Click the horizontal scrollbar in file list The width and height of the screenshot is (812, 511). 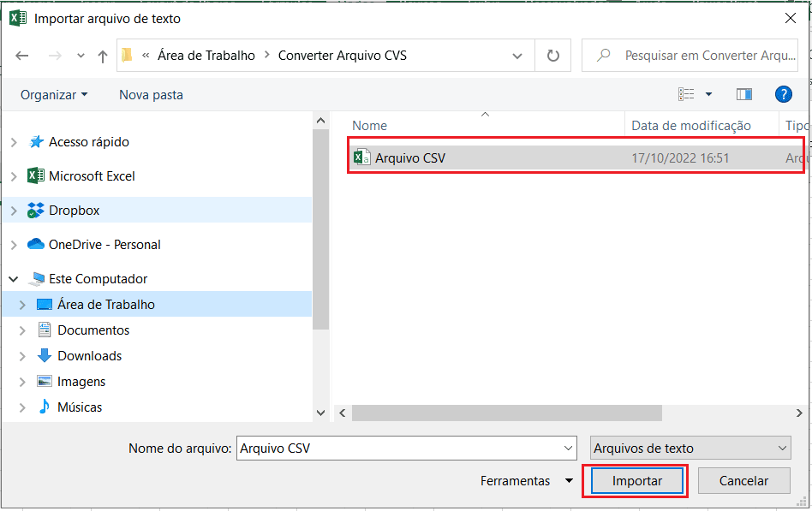coord(506,413)
